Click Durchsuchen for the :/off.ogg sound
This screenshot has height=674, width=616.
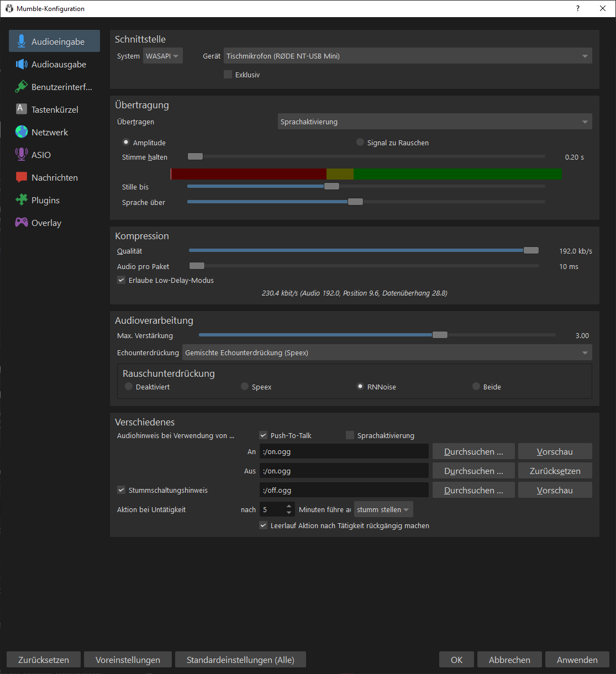[x=473, y=490]
